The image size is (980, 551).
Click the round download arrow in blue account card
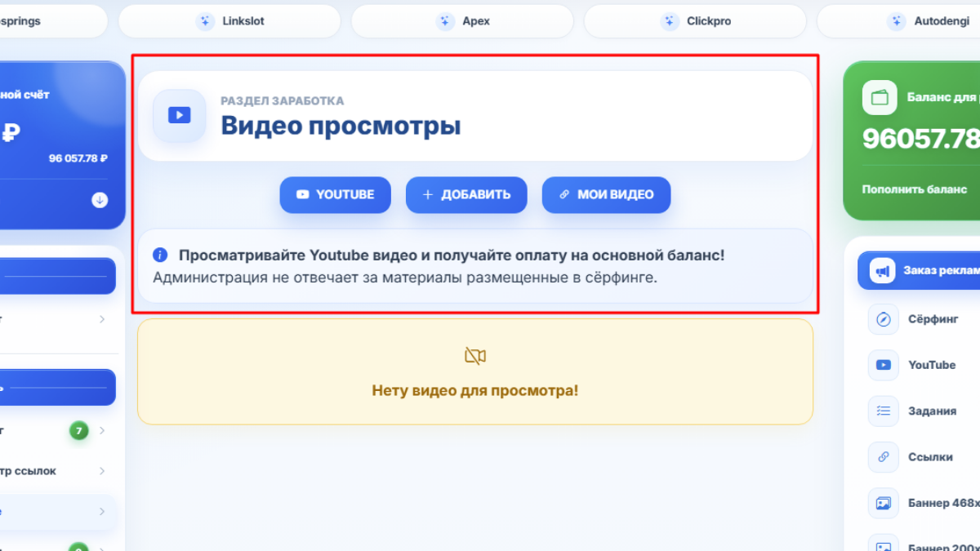pyautogui.click(x=100, y=200)
